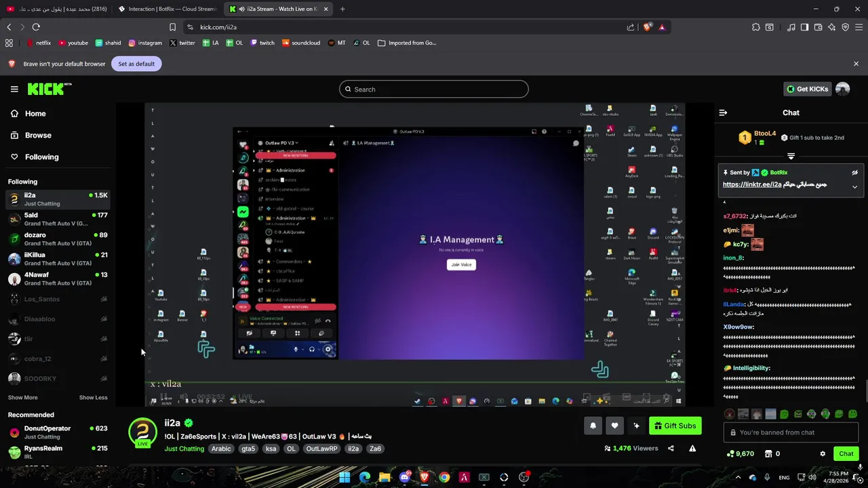Open the netflix bookmark
This screenshot has height=488, width=868.
(x=39, y=43)
